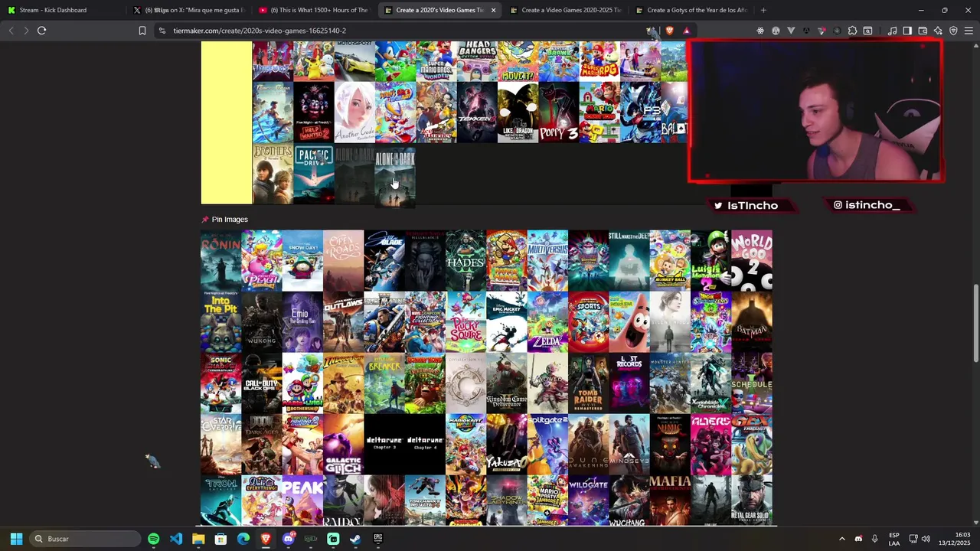Click the page vertical scrollbar thumb

click(975, 323)
